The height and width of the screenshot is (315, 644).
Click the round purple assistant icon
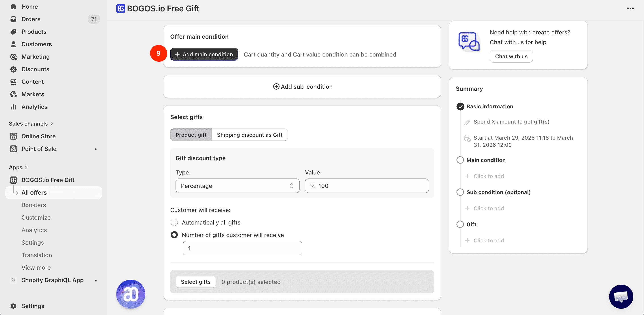pos(131,294)
